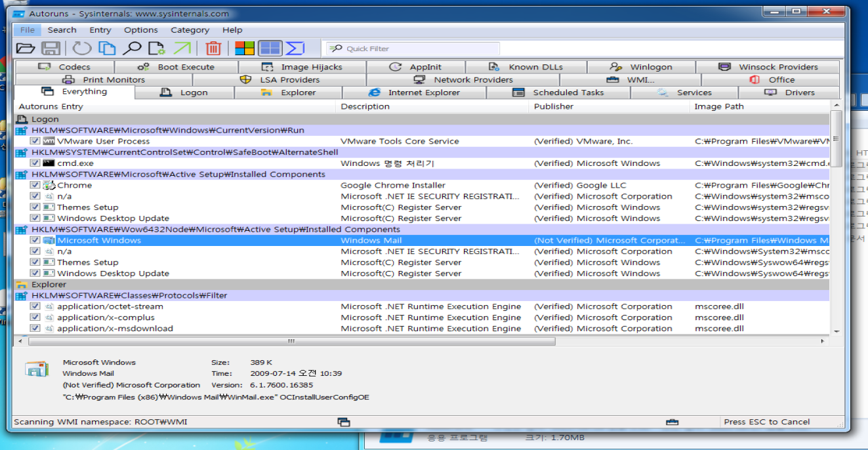Viewport: 868px width, 450px height.
Task: Sort by the Image Path column header
Action: pyautogui.click(x=760, y=106)
